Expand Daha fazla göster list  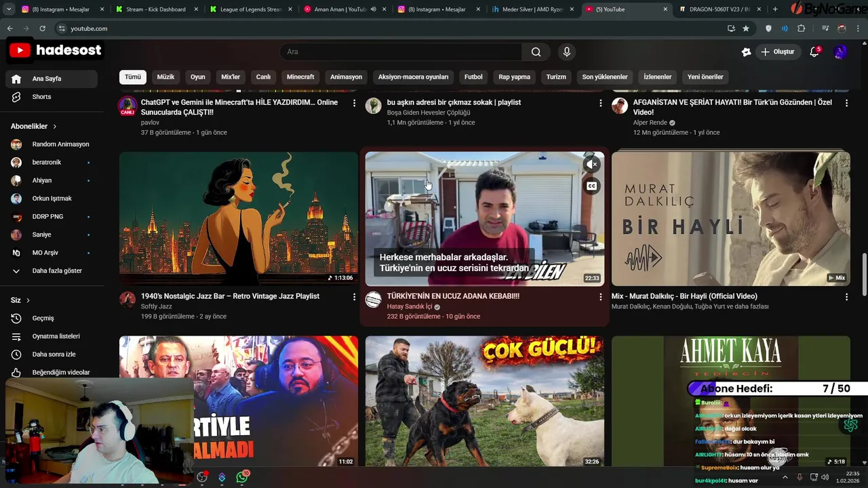pos(52,271)
